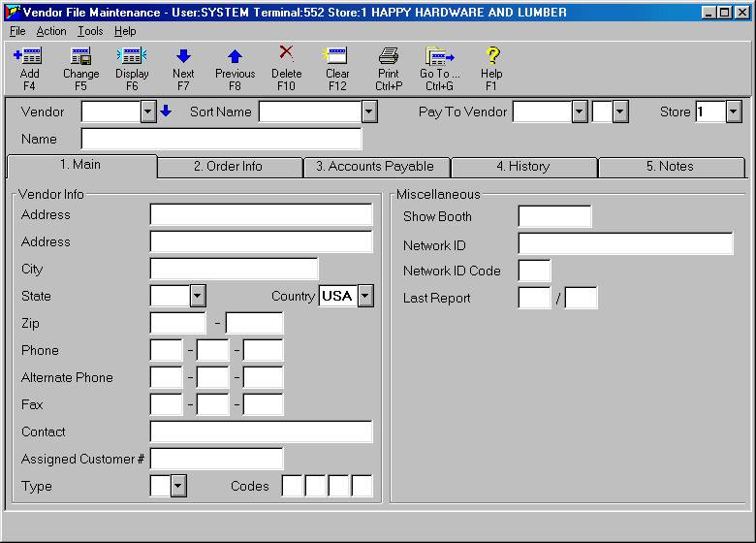
Task: Print using the printer icon
Action: 389,56
